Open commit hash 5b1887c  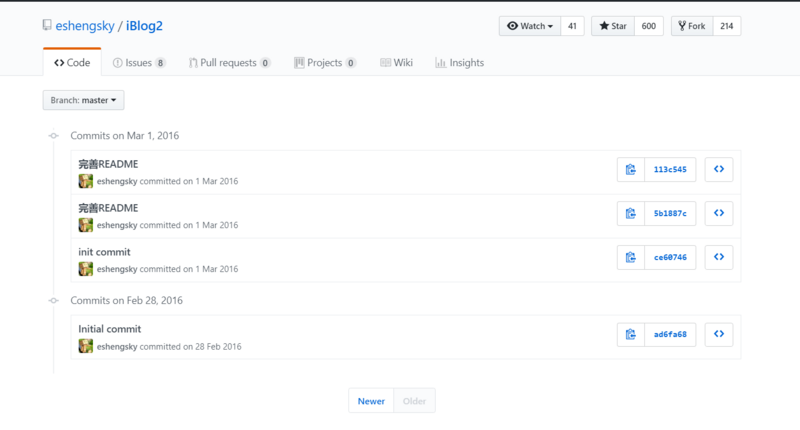[x=670, y=213]
